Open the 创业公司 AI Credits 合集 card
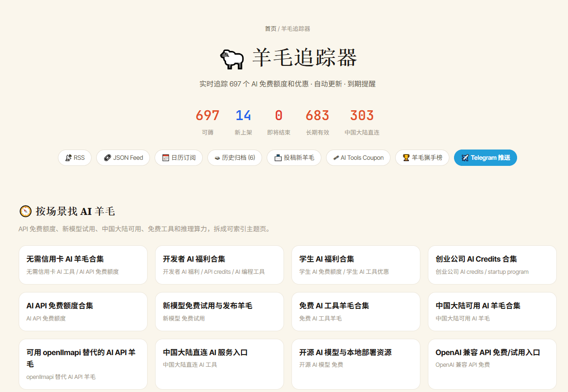Image resolution: width=568 pixels, height=392 pixels. coord(492,265)
